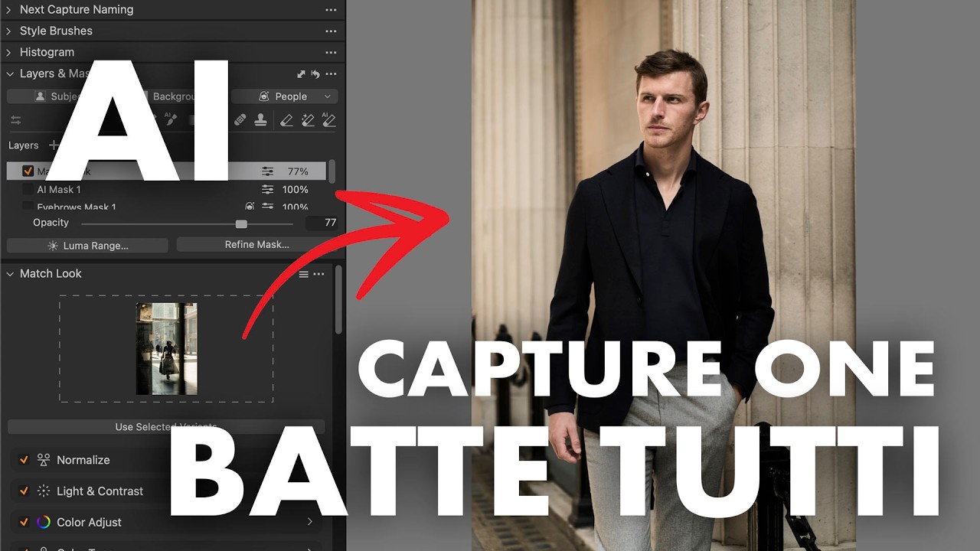Click the Subject AI mask button

point(47,96)
